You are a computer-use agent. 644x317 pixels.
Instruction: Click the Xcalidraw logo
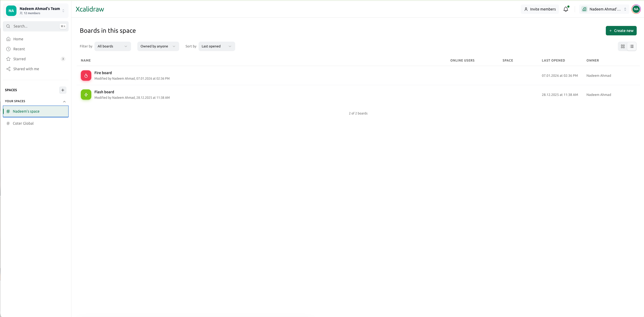click(x=90, y=9)
